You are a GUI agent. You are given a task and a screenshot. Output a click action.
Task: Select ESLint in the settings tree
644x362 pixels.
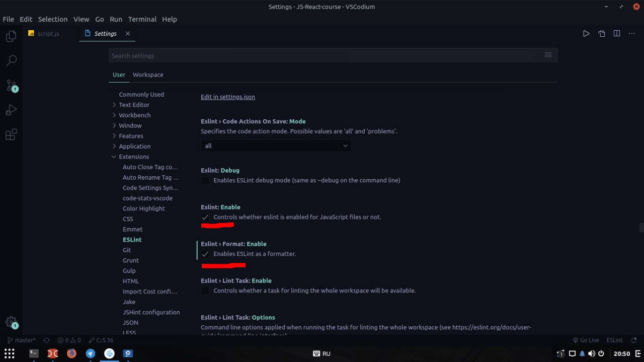(132, 240)
